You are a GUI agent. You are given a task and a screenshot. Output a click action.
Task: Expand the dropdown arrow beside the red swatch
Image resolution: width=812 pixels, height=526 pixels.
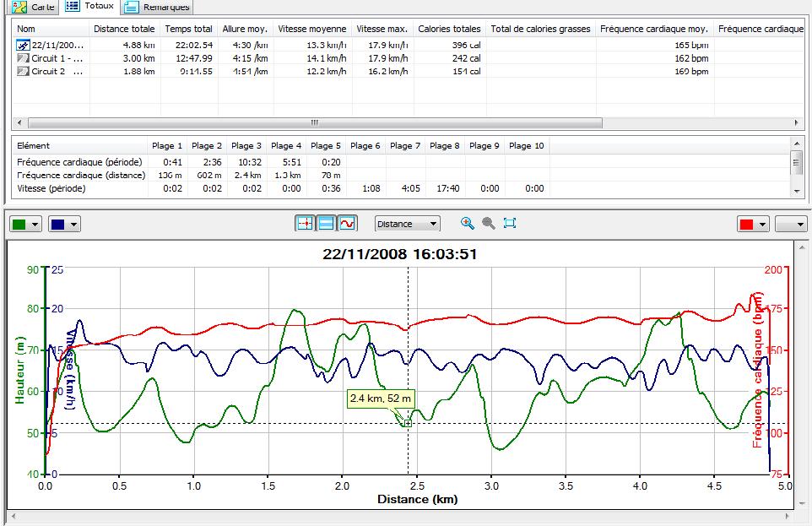(x=762, y=225)
